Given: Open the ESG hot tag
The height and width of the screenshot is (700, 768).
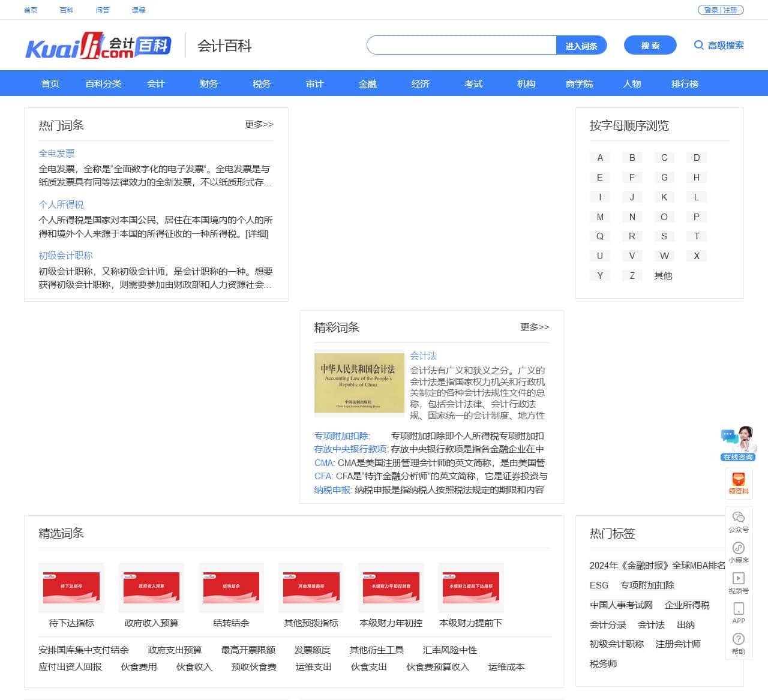Looking at the screenshot, I should click(x=599, y=585).
